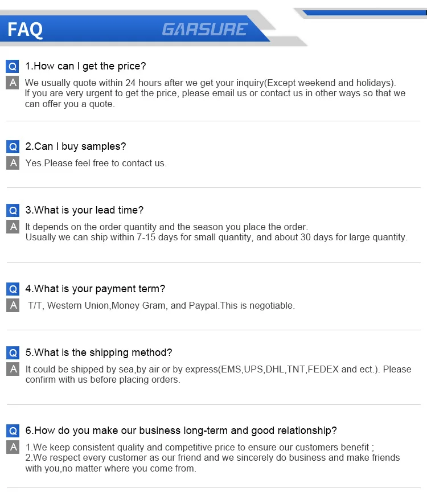This screenshot has height=504, width=427.
Task: Select the '1.How can I get the price?' question
Action: (85, 66)
